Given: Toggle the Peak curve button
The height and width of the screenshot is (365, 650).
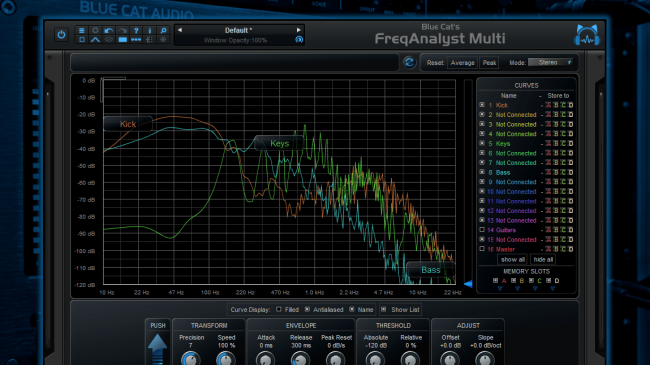Looking at the screenshot, I should (x=489, y=63).
